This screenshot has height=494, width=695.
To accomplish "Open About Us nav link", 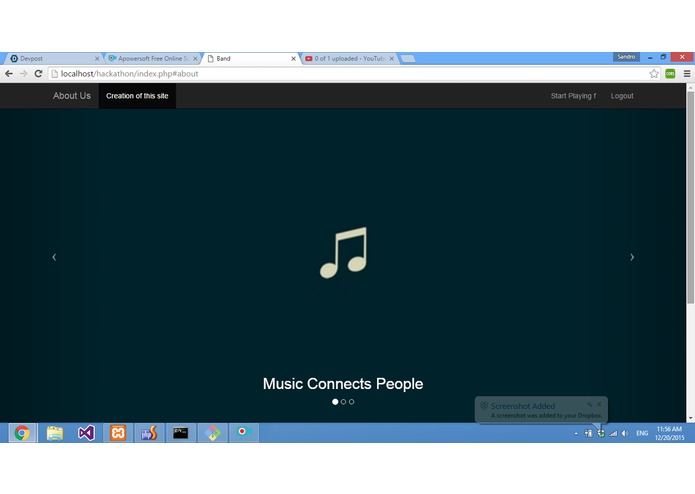I will (x=72, y=96).
